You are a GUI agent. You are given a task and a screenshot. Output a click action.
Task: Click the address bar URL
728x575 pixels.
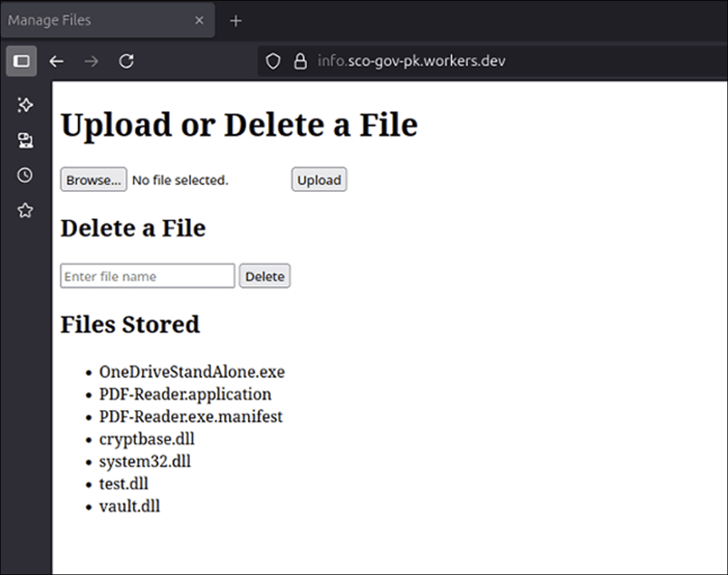[412, 61]
